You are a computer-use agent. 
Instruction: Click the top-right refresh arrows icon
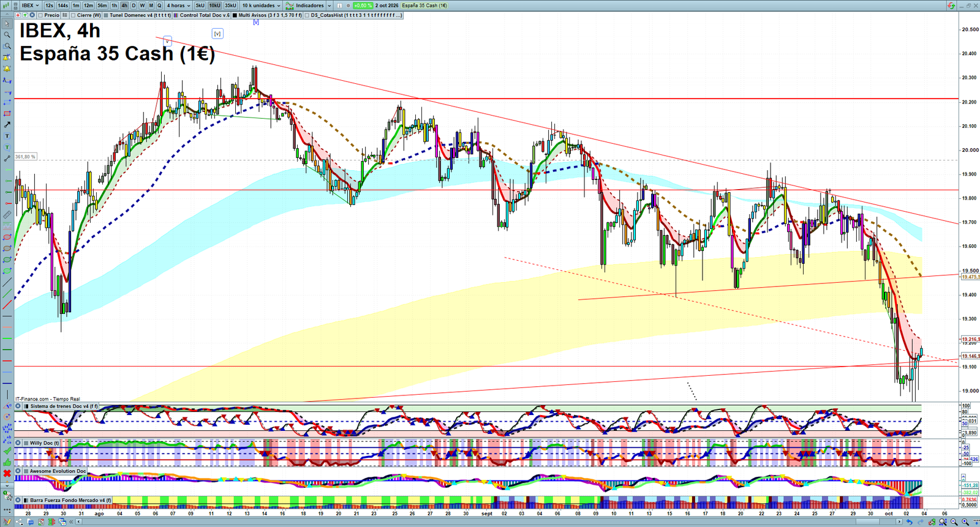coord(951,6)
